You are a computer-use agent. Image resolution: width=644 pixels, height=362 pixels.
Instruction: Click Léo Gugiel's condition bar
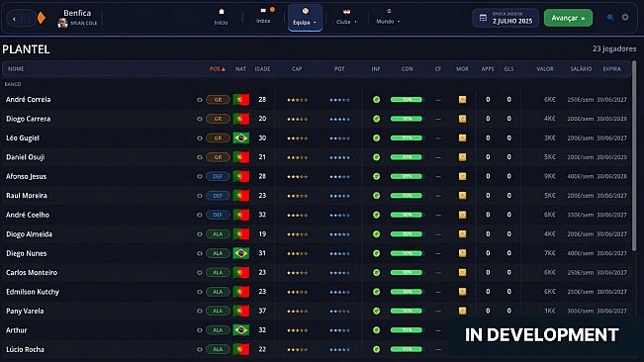407,137
